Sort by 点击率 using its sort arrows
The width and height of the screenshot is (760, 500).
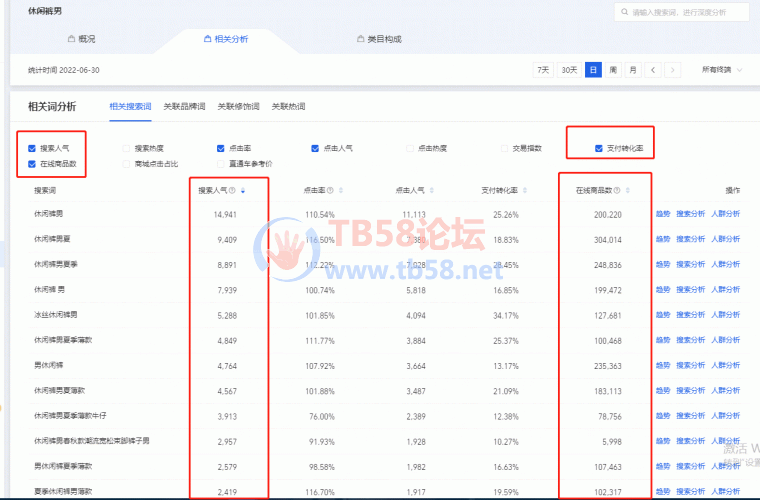click(341, 190)
